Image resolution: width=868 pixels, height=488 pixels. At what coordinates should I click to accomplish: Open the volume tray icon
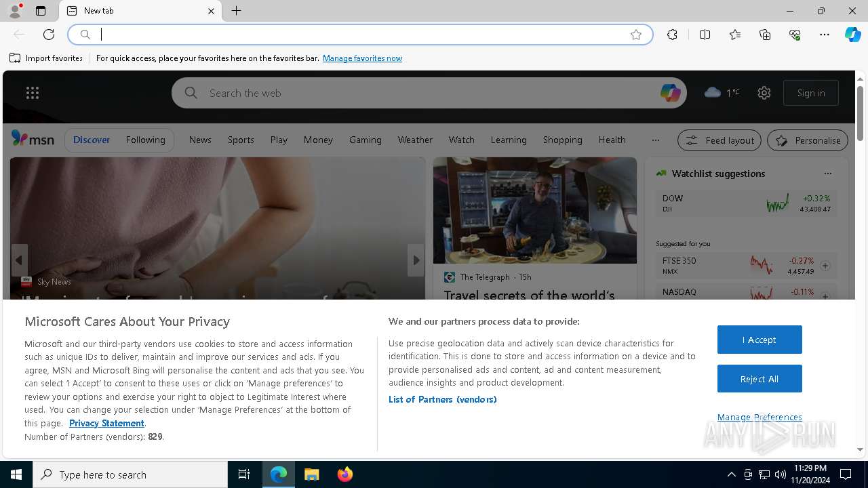click(x=781, y=474)
